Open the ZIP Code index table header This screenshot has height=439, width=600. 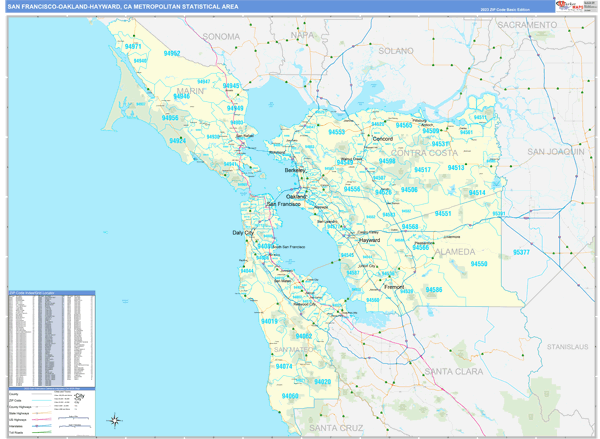50,294
